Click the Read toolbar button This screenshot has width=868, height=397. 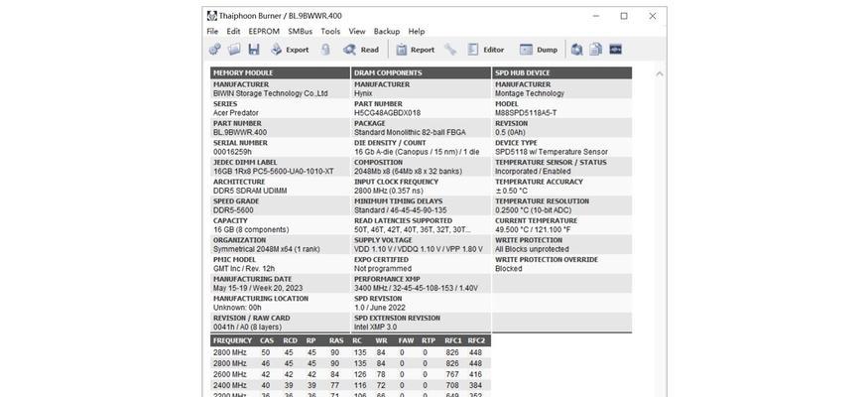click(x=361, y=50)
